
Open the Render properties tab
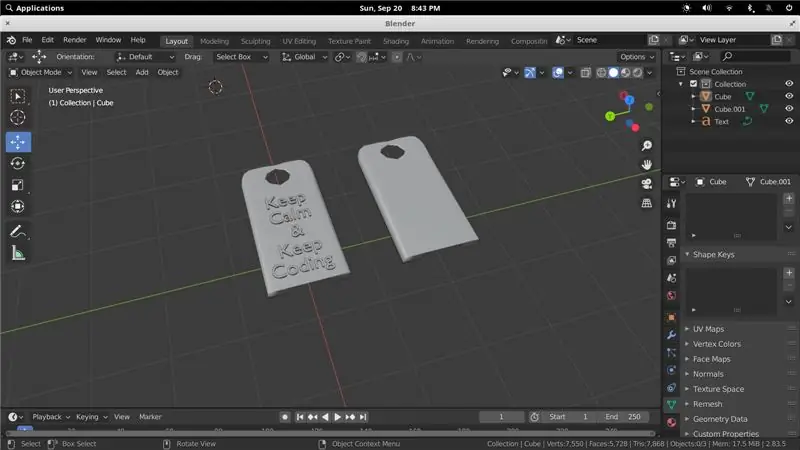click(x=671, y=225)
